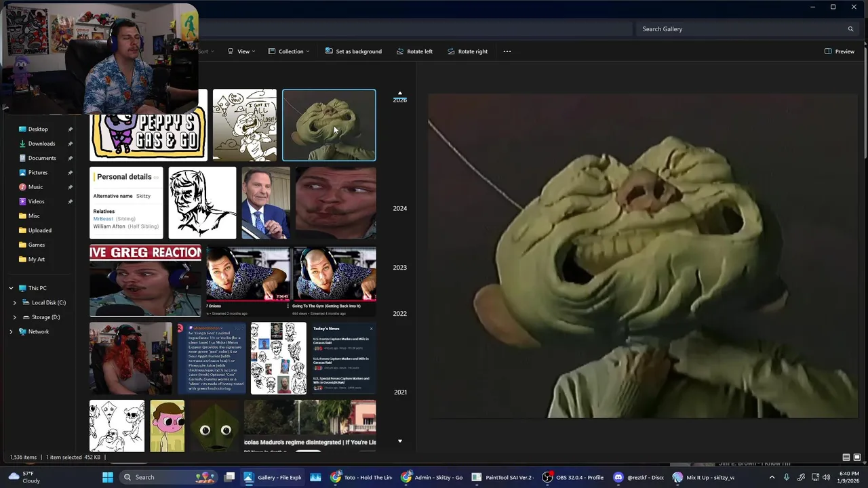Screen dimensions: 868x488
Task: Expand Storage (D:) node
Action: pyautogui.click(x=15, y=317)
